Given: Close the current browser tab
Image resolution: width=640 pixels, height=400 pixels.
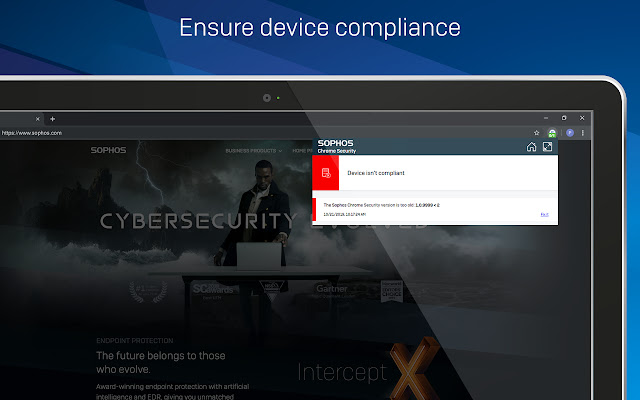Looking at the screenshot, I should [38, 119].
